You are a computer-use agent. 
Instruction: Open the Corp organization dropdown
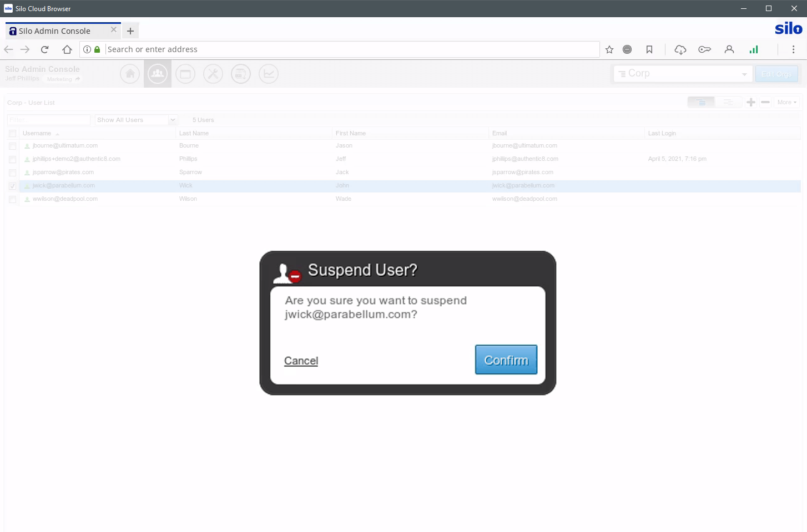click(683, 74)
